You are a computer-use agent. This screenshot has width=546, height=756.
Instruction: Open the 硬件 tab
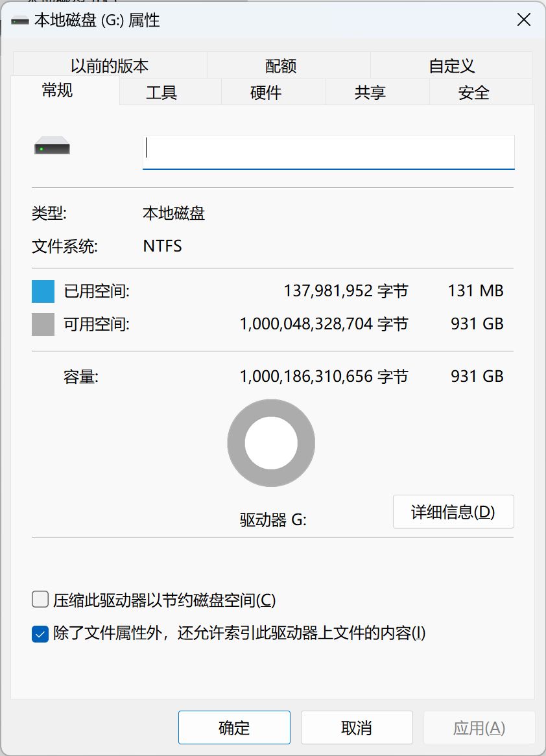click(x=266, y=93)
